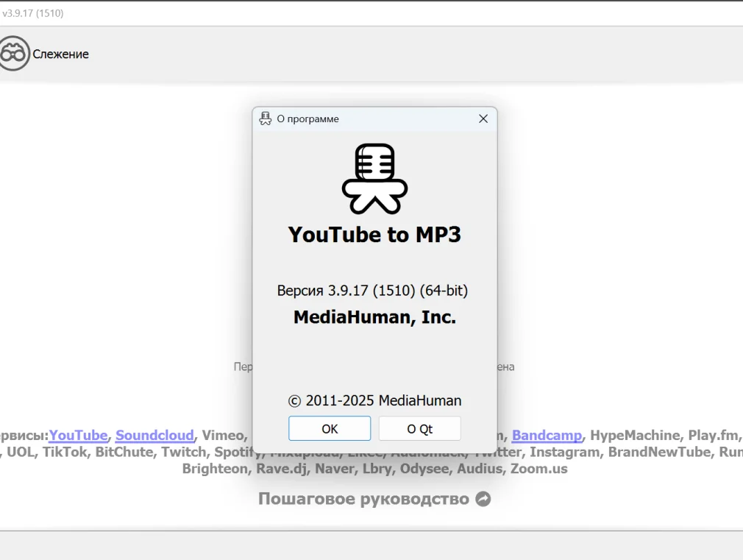This screenshot has width=743, height=560.
Task: Select the Версия 3.9.17 (64-bit) text
Action: click(372, 290)
